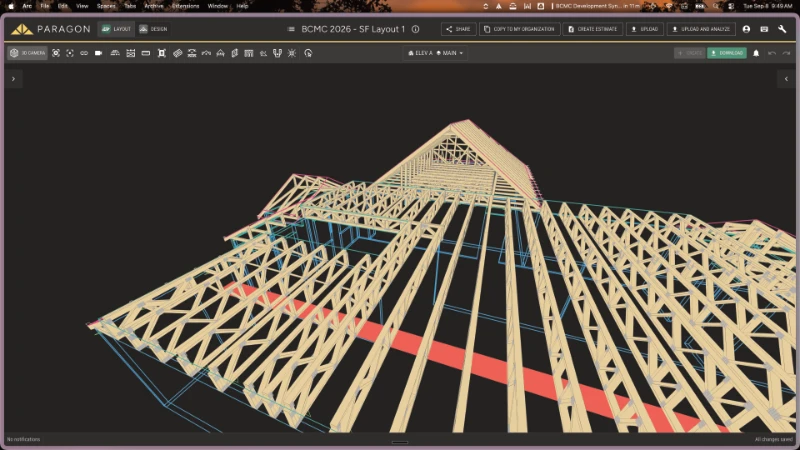This screenshot has width=800, height=450.
Task: Click the redo arrow icon
Action: (x=786, y=53)
